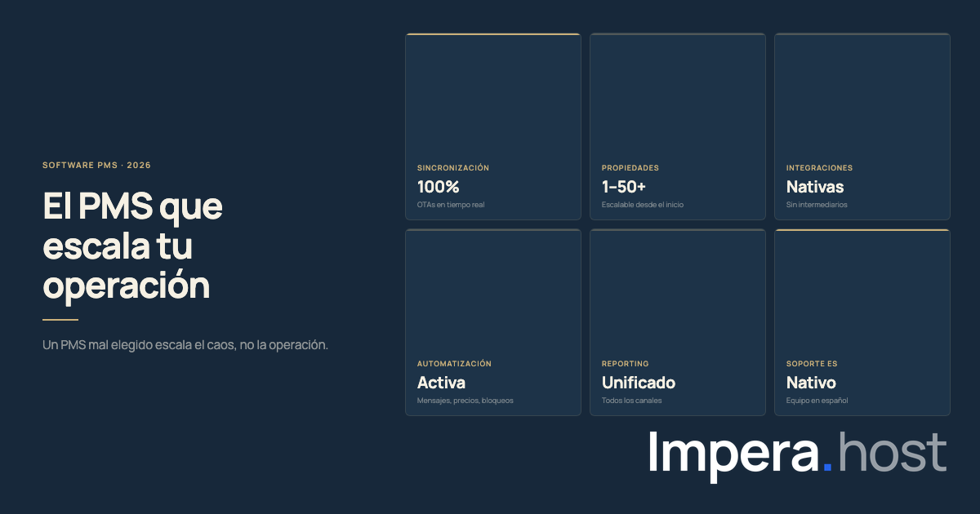Click the 'SOFTWARE PMS · 2026' label

click(96, 165)
